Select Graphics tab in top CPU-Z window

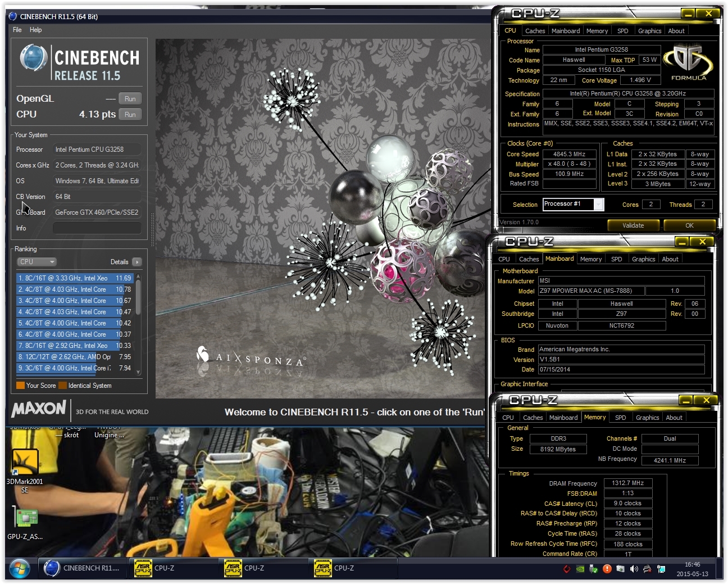tap(649, 31)
